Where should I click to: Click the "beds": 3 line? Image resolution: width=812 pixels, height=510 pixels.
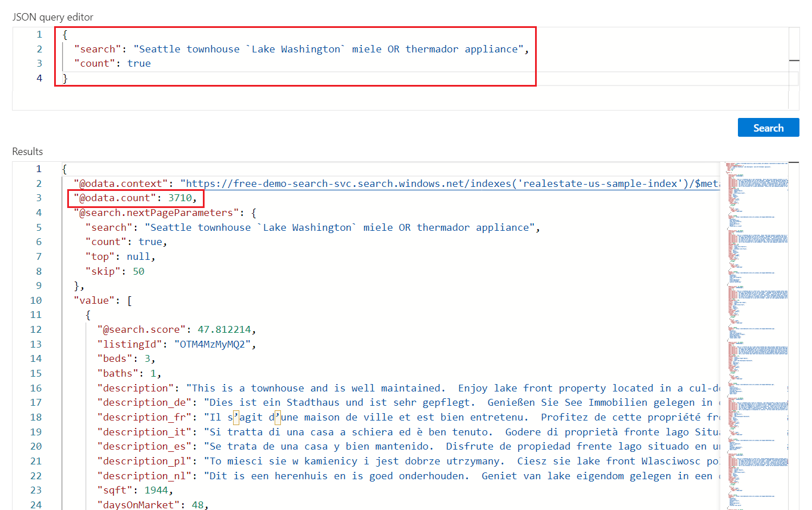126,358
